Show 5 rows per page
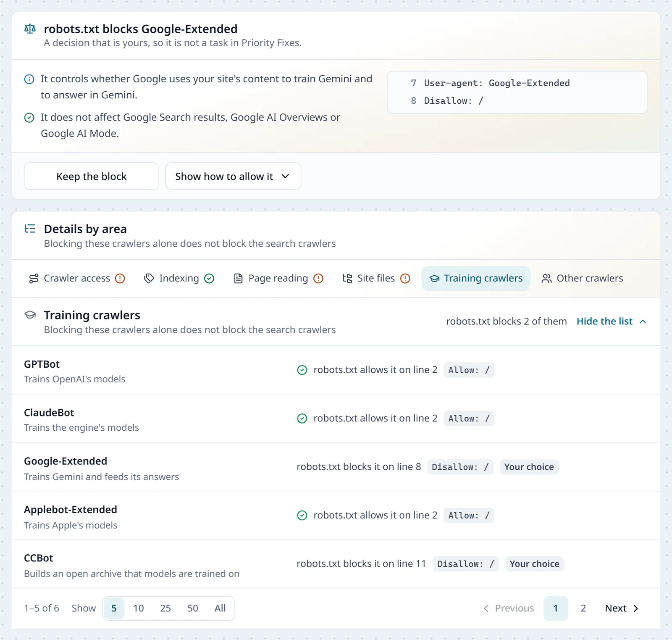Image resolution: width=672 pixels, height=640 pixels. [x=114, y=608]
